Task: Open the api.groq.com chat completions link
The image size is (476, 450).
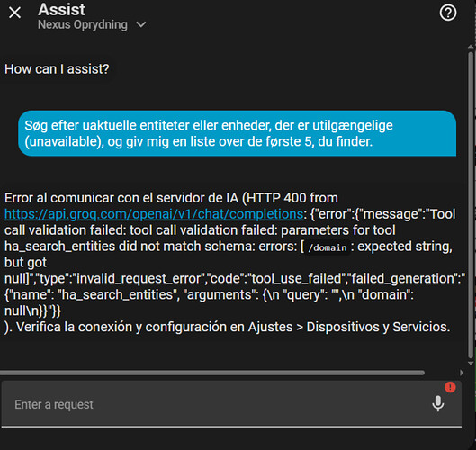Action: [x=154, y=214]
